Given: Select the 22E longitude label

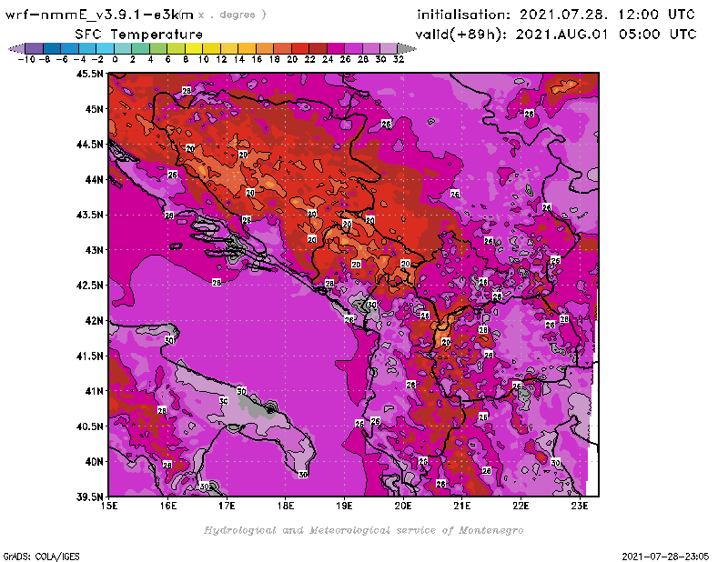Looking at the screenshot, I should 521,506.
